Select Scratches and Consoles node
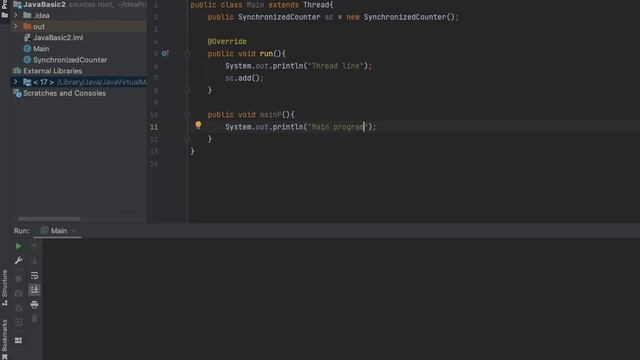This screenshot has height=360, width=640. [64, 93]
